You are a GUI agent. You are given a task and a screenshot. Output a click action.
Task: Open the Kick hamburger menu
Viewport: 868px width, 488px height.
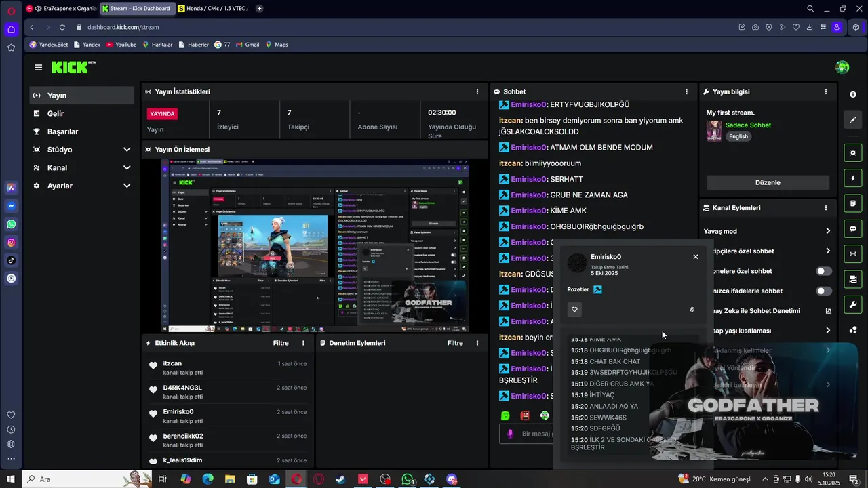pyautogui.click(x=38, y=67)
